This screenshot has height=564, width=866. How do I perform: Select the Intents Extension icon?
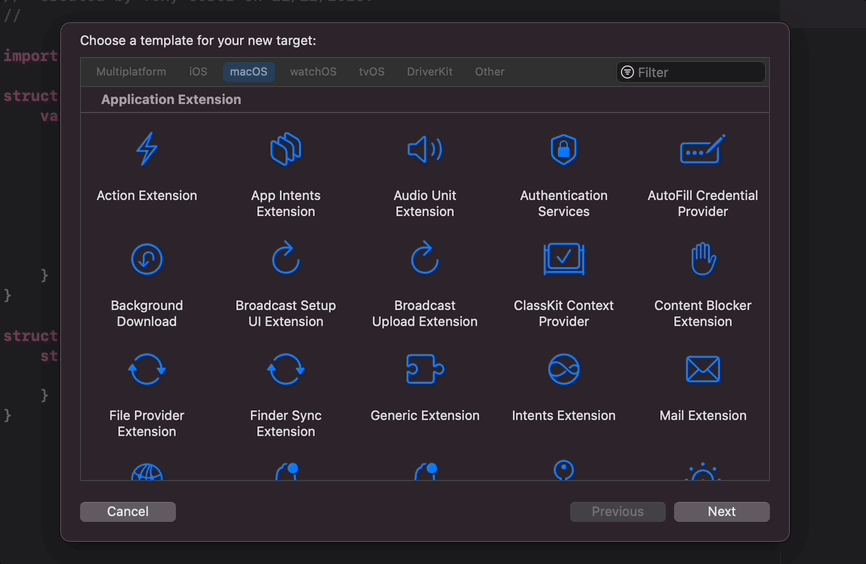564,369
